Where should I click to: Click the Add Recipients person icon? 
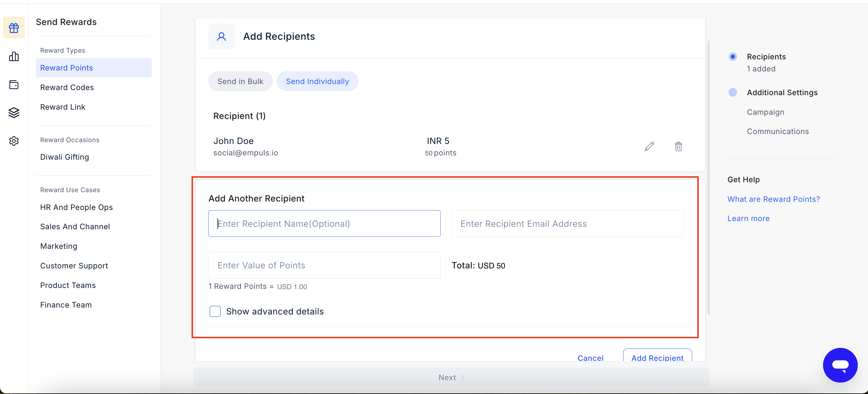point(221,36)
